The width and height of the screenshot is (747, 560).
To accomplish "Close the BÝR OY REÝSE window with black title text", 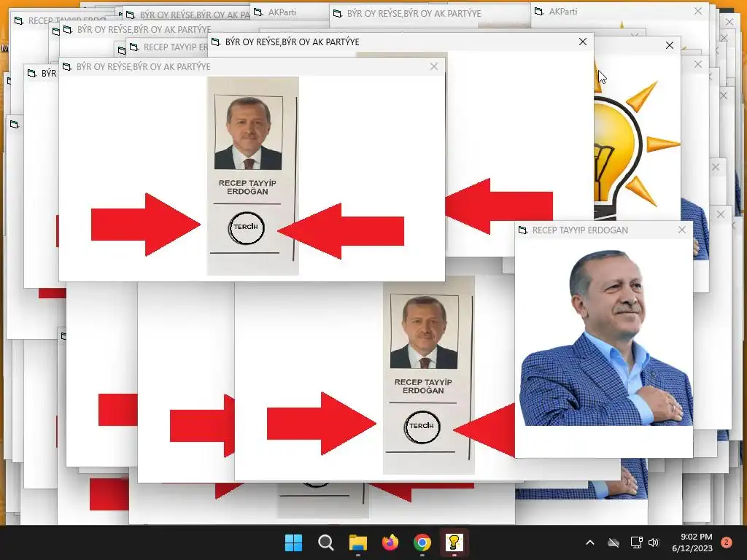I will tap(583, 42).
